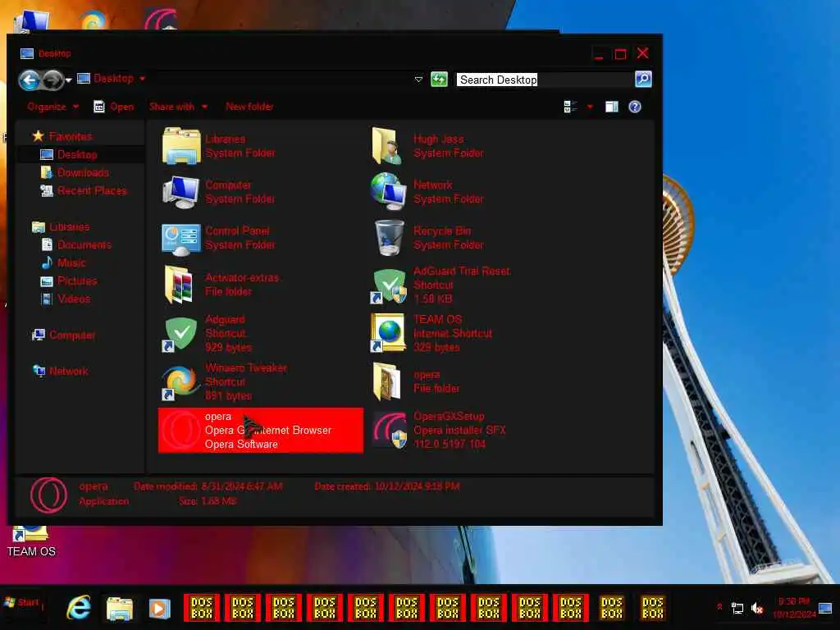840x630 pixels.
Task: Open Windows Explorer from the taskbar
Action: pyautogui.click(x=120, y=609)
